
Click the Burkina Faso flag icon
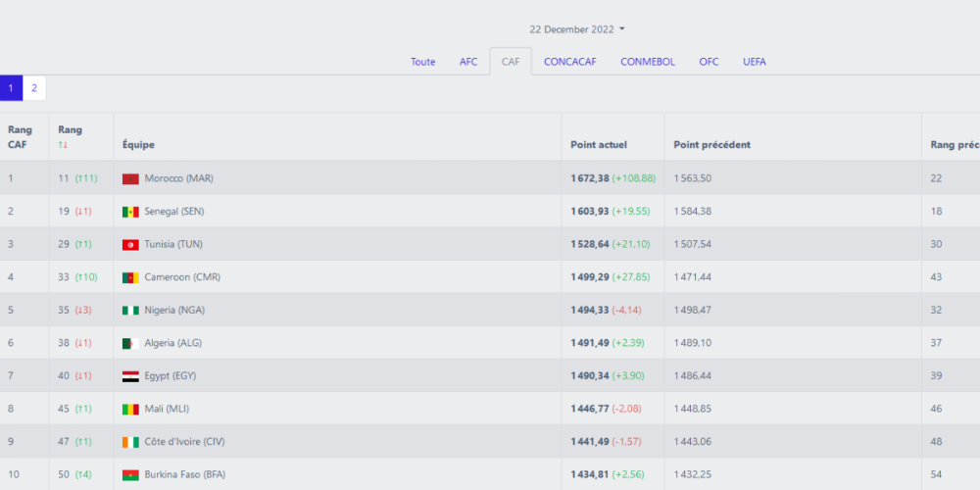point(130,474)
